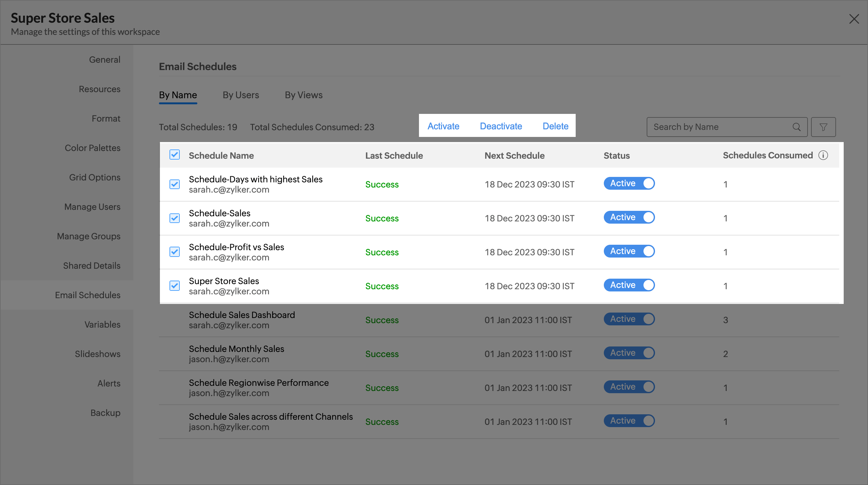Open Grid Options in sidebar
This screenshot has width=868, height=485.
(95, 177)
